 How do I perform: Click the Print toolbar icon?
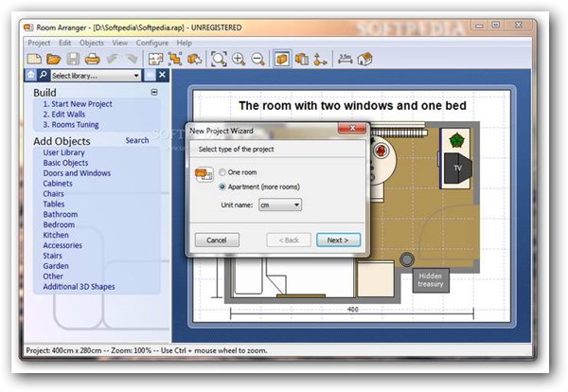93,59
